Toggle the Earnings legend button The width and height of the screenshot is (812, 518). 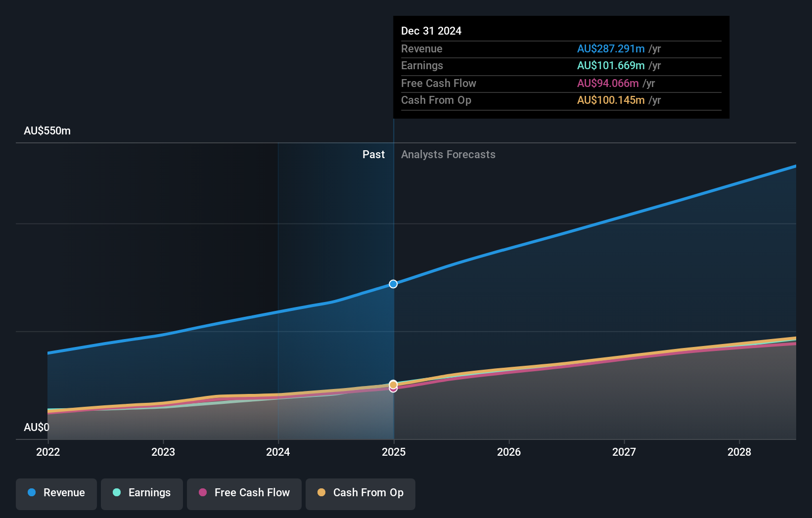click(142, 494)
